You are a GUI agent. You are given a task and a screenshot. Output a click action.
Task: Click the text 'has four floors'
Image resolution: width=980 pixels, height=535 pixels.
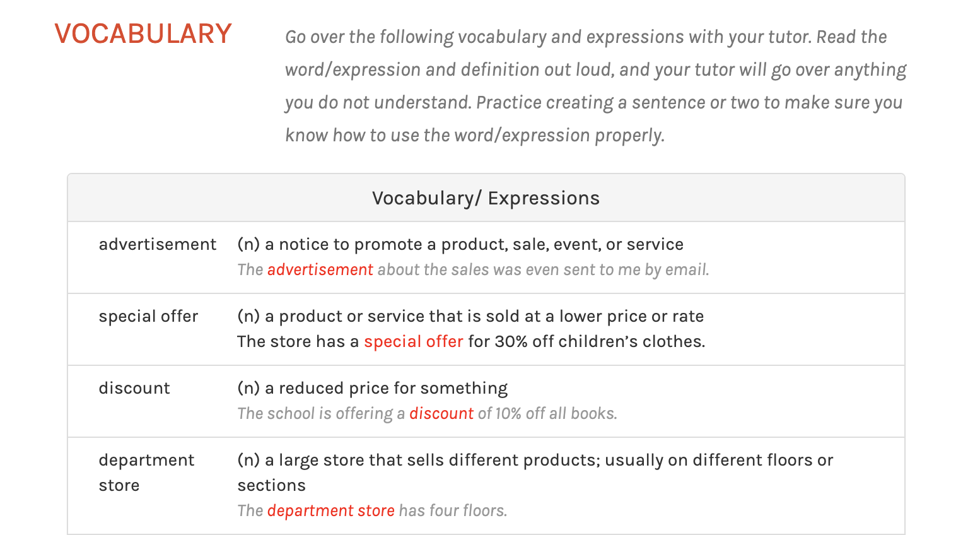[453, 511]
